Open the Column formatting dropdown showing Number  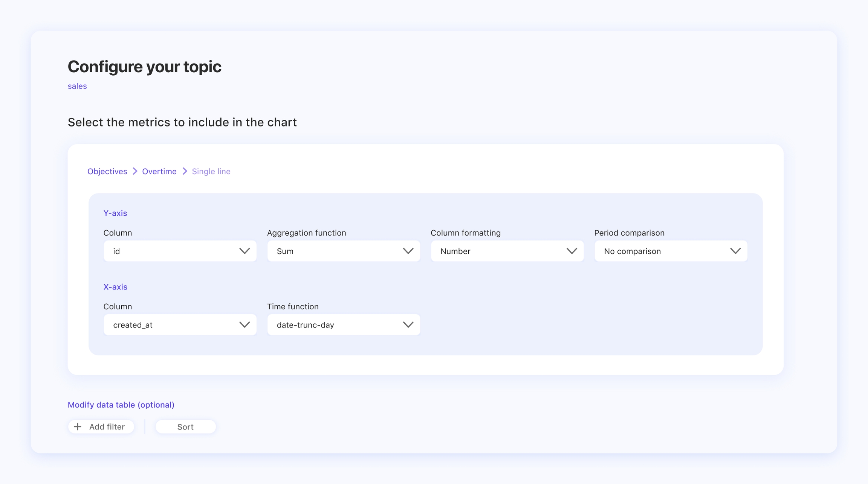507,251
